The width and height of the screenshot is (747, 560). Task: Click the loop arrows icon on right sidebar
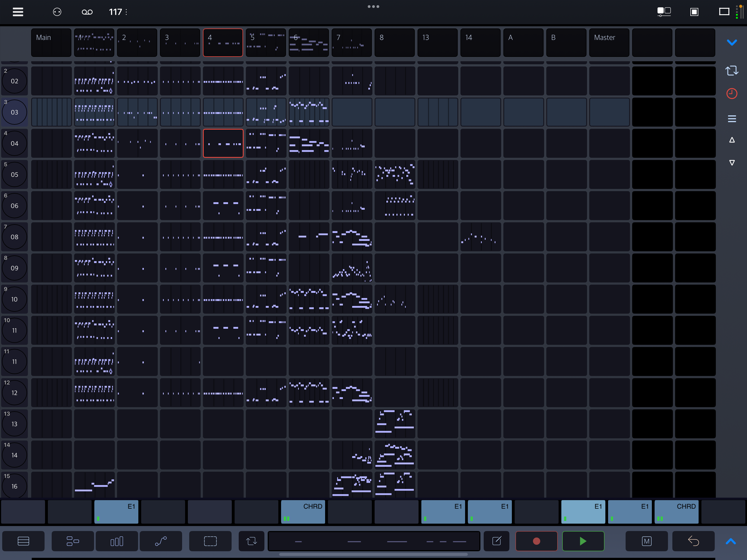tap(731, 71)
